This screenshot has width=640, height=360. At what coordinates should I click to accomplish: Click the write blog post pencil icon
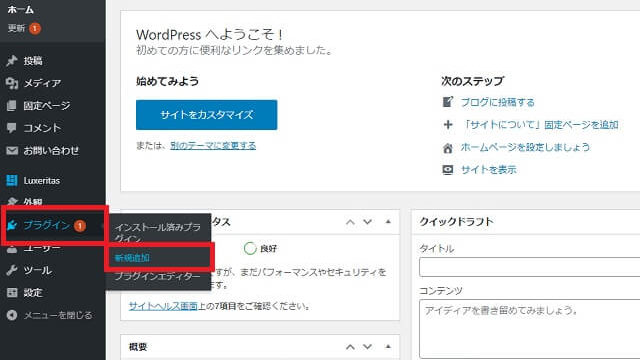(x=448, y=102)
